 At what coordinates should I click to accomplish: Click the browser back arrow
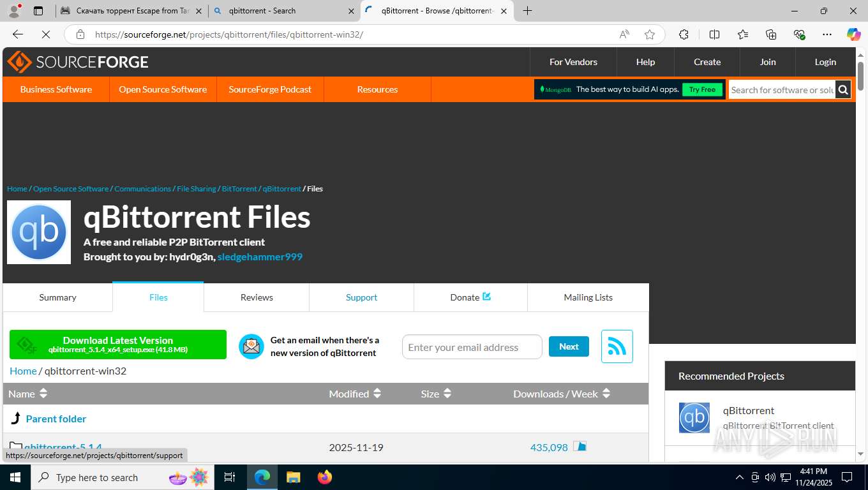tap(18, 34)
